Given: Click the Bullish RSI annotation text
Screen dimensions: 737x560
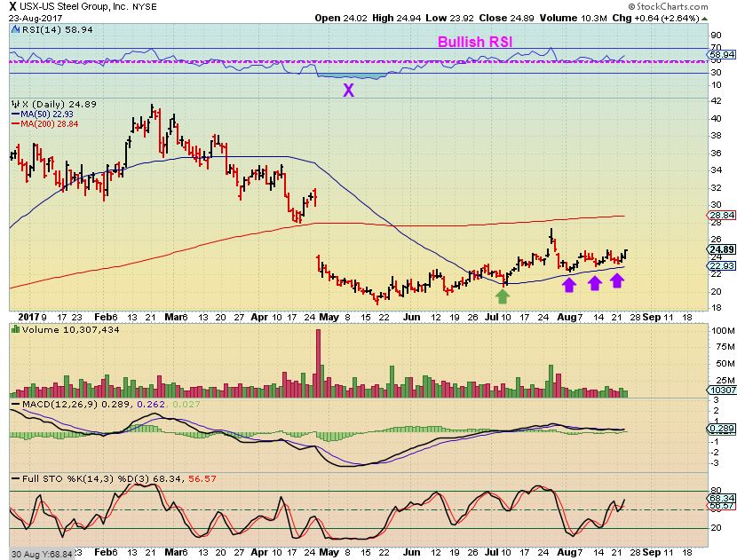Looking at the screenshot, I should [475, 42].
